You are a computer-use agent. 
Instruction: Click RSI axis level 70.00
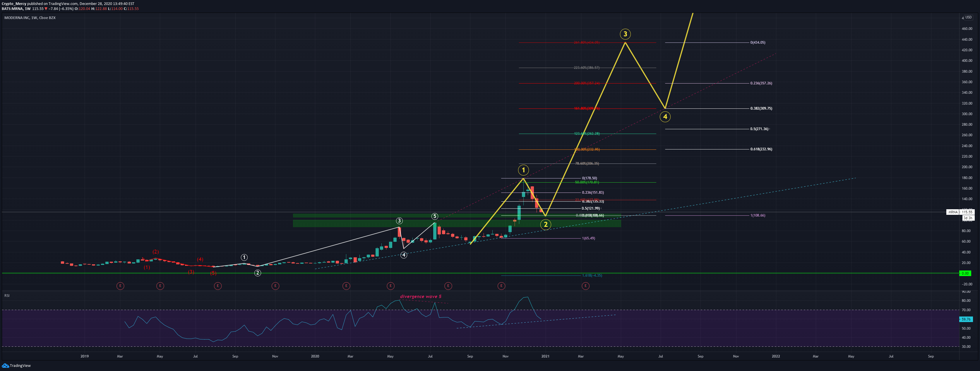(966, 310)
